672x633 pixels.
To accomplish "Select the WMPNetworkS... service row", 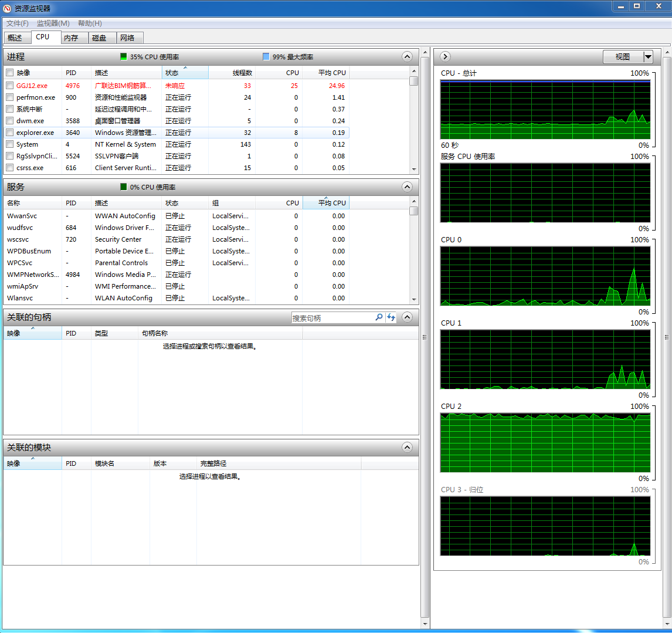I will [x=177, y=275].
